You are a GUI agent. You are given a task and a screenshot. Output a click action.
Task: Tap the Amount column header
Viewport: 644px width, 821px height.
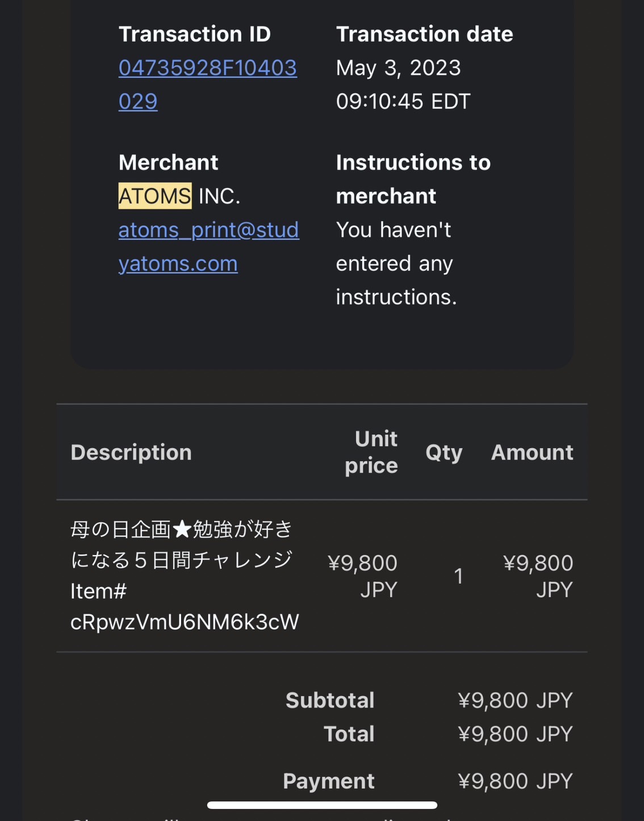pyautogui.click(x=532, y=452)
